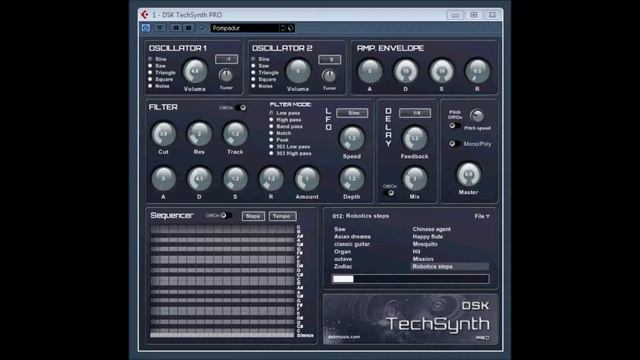
Task: Select the Happy flute preset
Action: tap(427, 236)
